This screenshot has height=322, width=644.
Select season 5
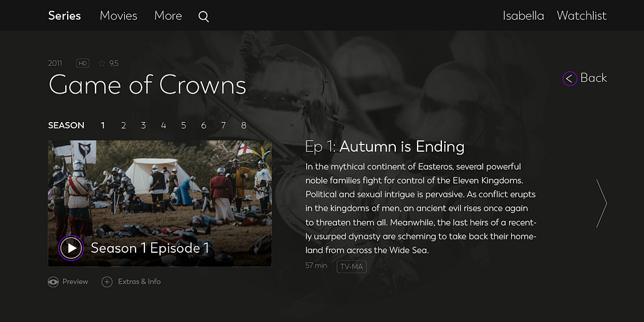click(184, 125)
